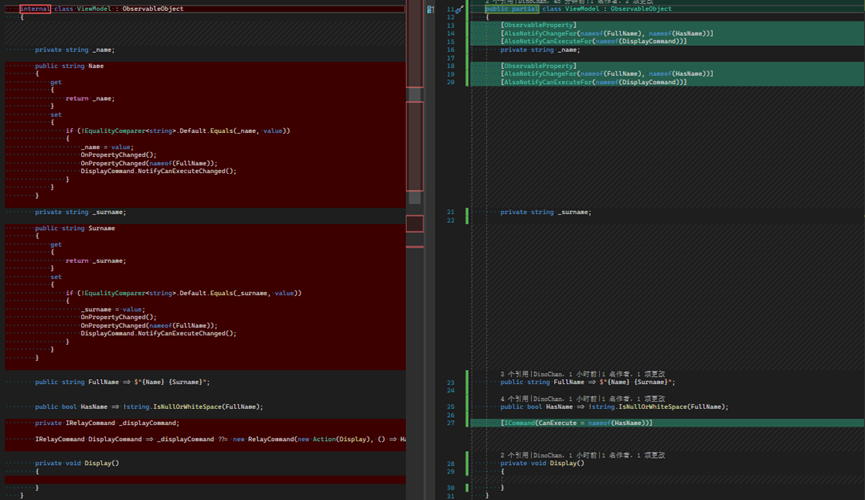The width and height of the screenshot is (865, 500).
Task: Open the '4 个引用' CodeLens above HasName
Action: (x=514, y=398)
